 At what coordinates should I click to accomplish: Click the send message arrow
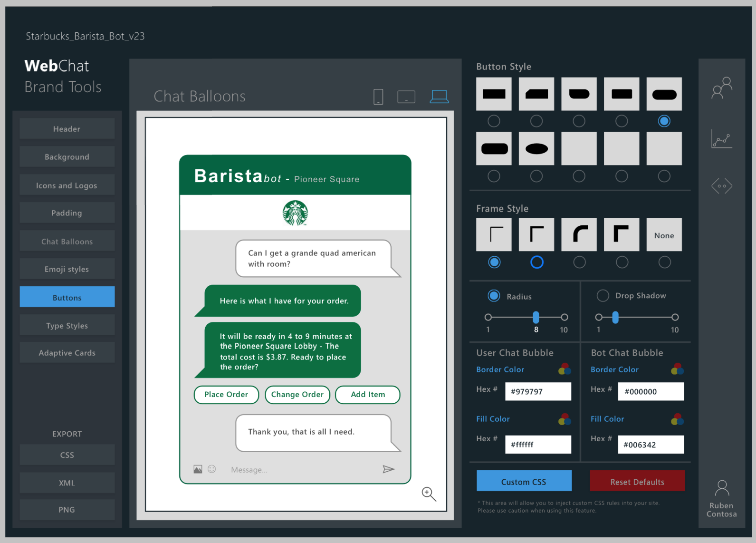coord(389,469)
